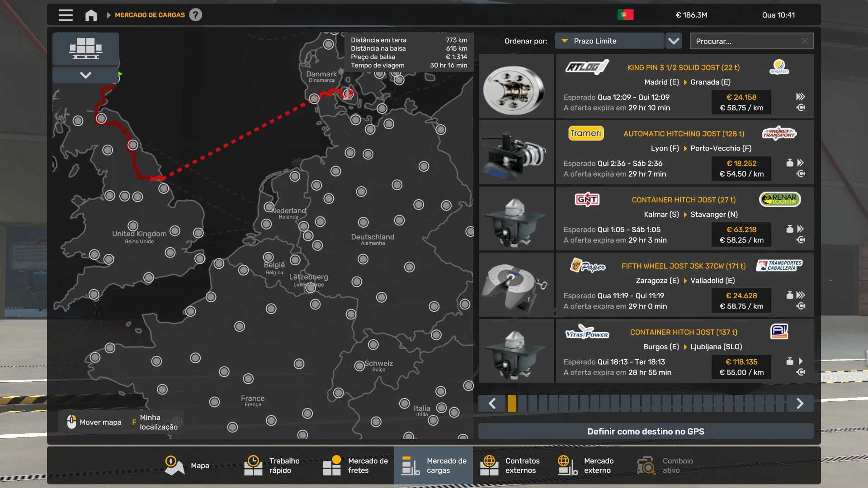
Task: Go to next page of offers arrow
Action: pos(800,404)
